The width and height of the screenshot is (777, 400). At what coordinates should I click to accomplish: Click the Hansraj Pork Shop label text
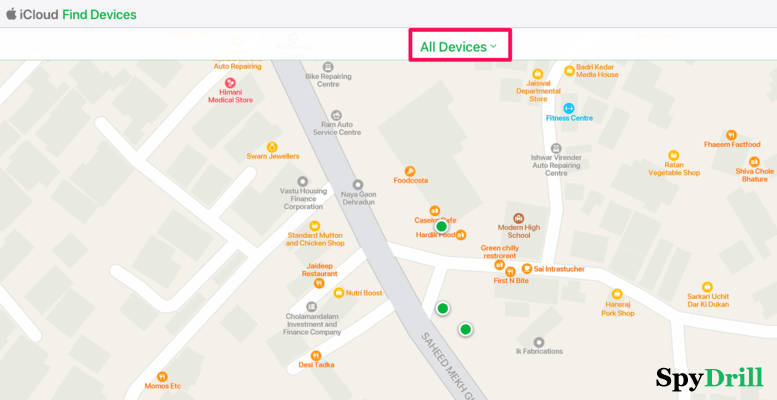point(617,309)
